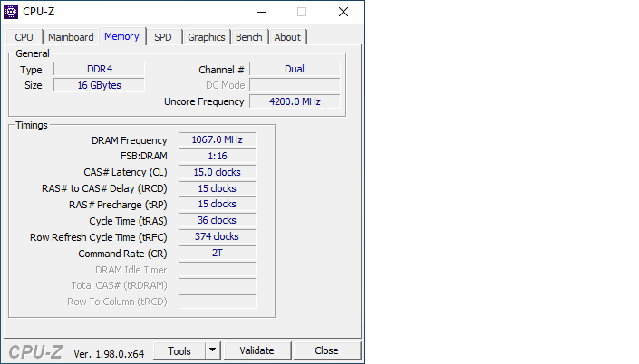Open the SPD tab

click(x=163, y=37)
